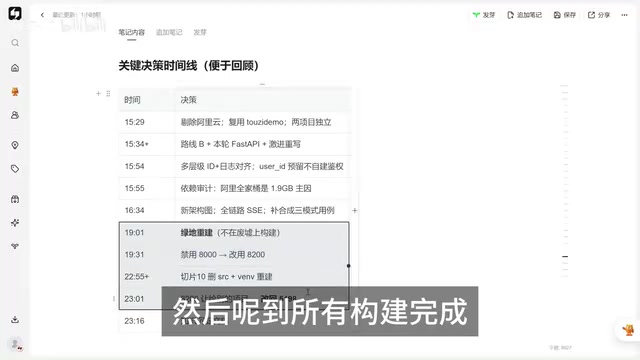This screenshot has height=360, width=640.
Task: Switch to the 发芽 tab
Action: [200, 32]
